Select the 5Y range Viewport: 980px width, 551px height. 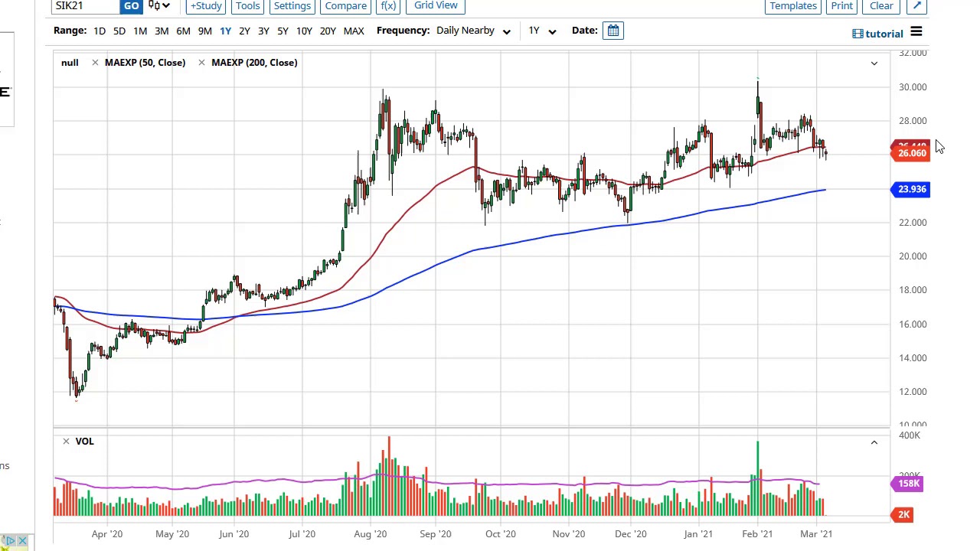pyautogui.click(x=283, y=31)
